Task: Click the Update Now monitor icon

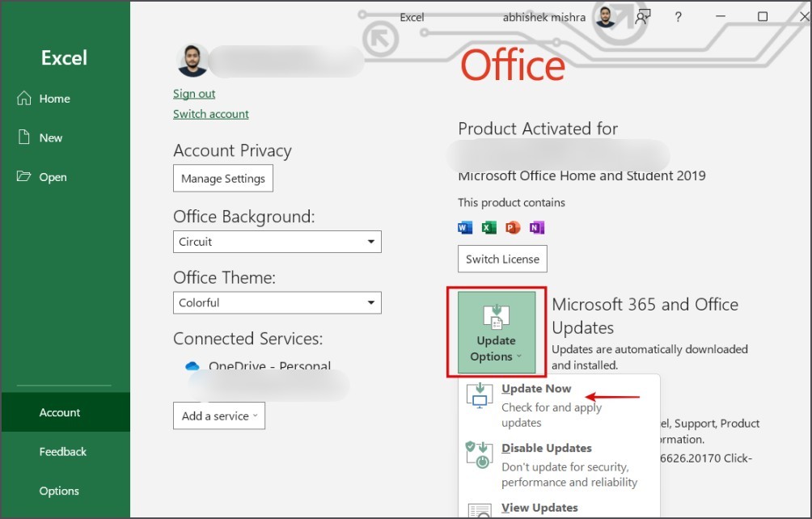Action: [480, 396]
